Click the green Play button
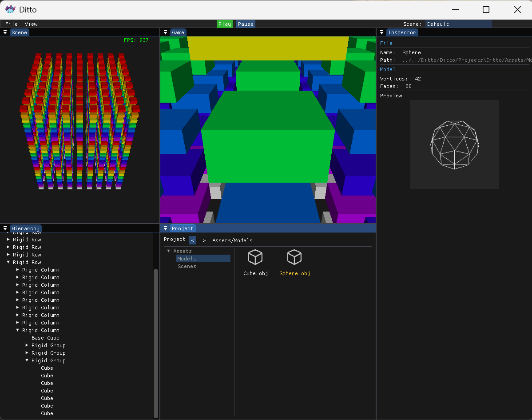 click(225, 24)
